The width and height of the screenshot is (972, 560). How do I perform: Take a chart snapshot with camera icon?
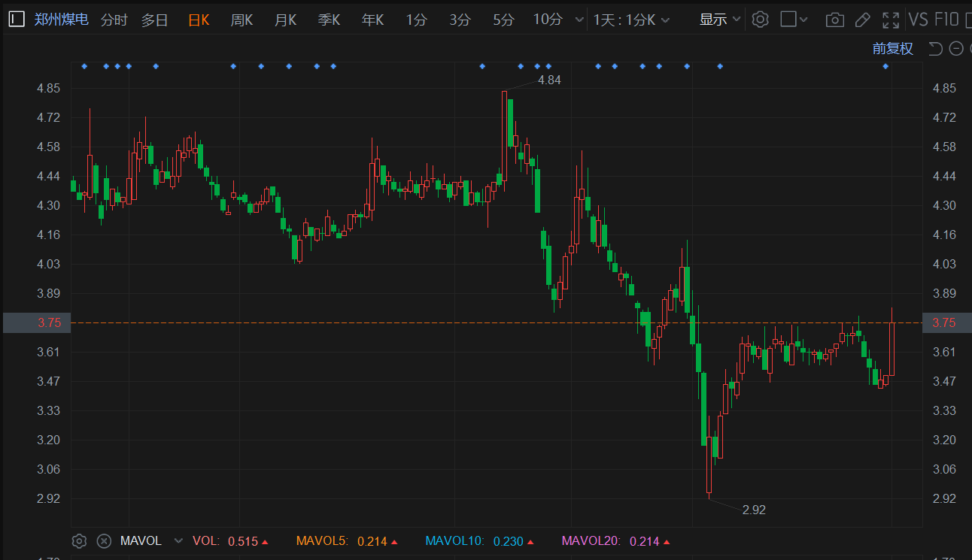coord(835,20)
